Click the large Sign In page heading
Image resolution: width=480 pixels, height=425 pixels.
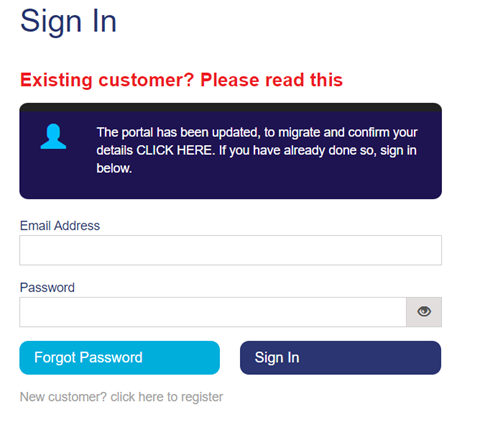click(68, 22)
